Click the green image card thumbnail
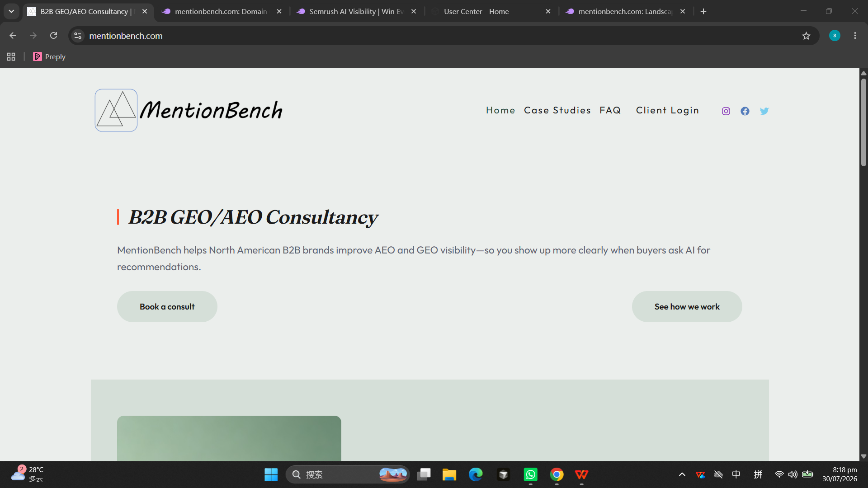The width and height of the screenshot is (868, 488). pos(229,438)
